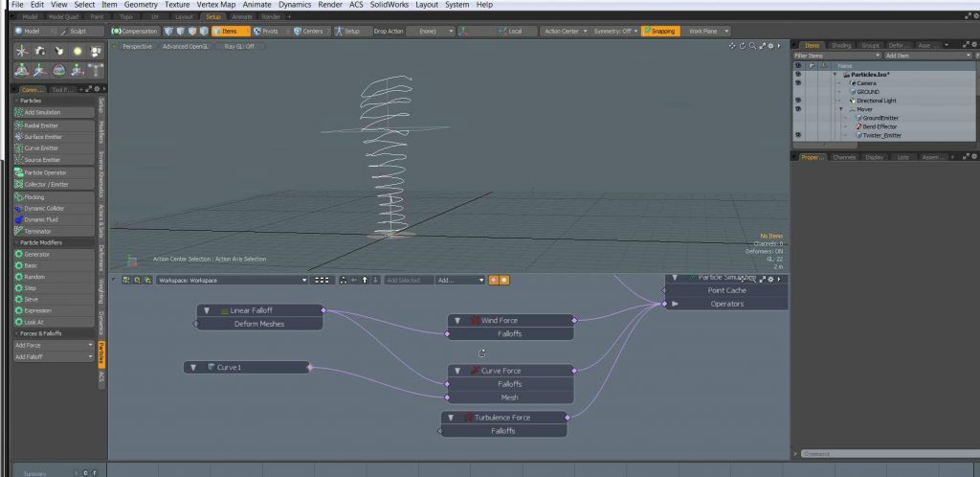Open the Geometry menu
The image size is (980, 477).
coord(141,5)
